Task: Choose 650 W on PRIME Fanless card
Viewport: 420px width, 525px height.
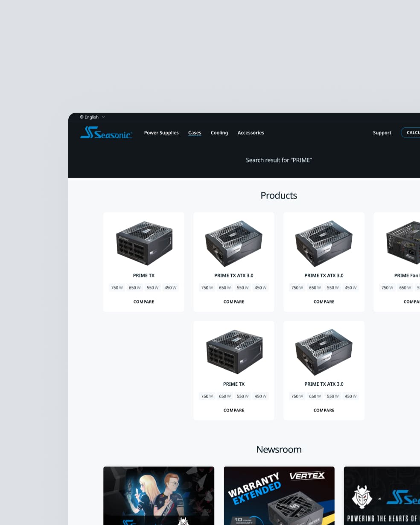Action: [x=405, y=288]
